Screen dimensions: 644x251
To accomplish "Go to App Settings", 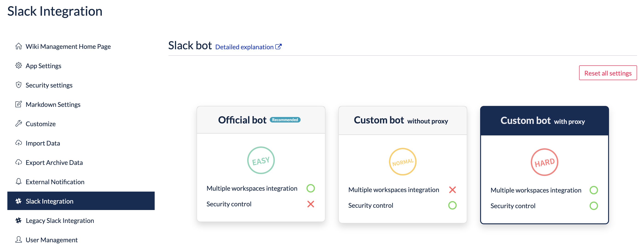I will [x=81, y=65].
